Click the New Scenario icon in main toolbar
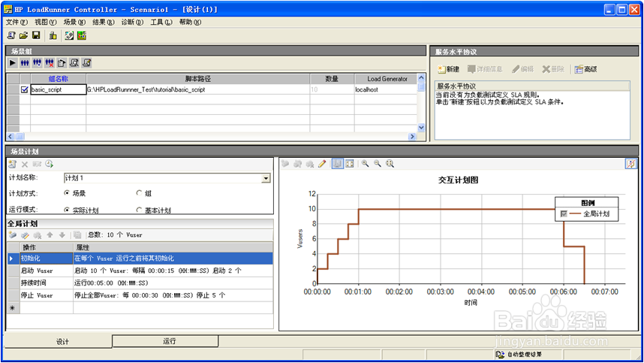 [11, 36]
